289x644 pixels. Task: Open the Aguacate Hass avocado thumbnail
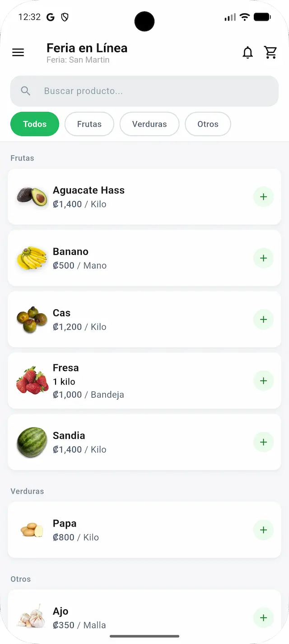pyautogui.click(x=32, y=197)
